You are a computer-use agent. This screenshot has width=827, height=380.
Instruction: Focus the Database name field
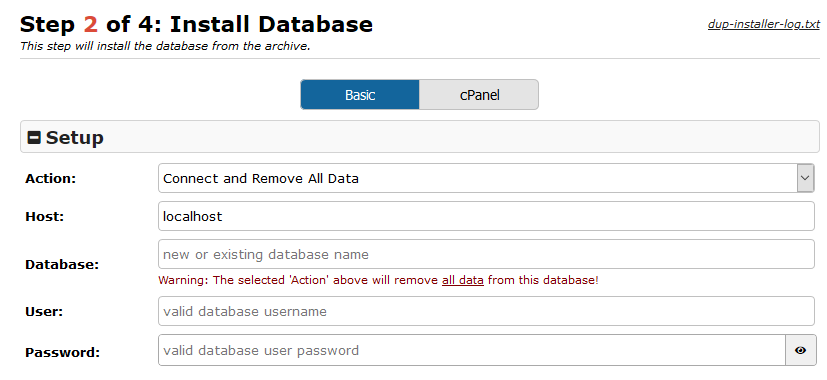[x=486, y=254]
